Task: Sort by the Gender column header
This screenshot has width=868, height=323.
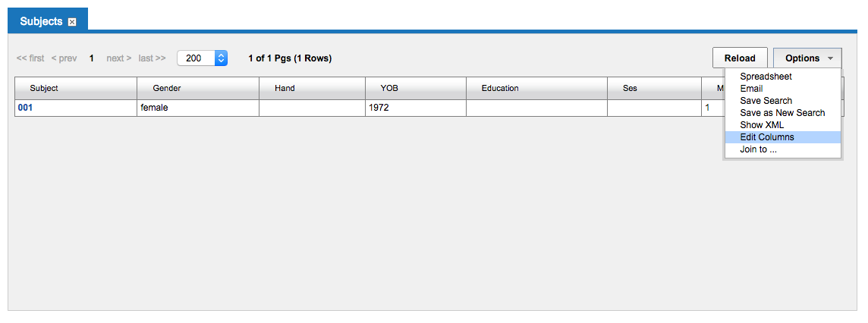Action: tap(167, 88)
